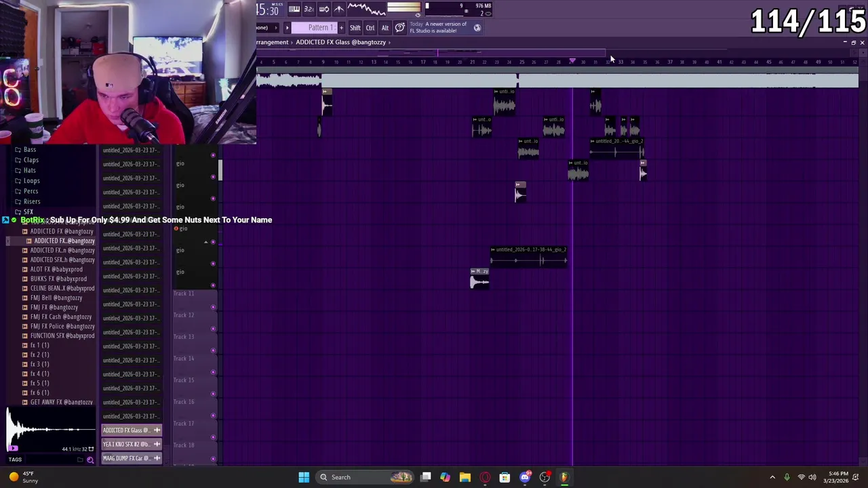
Task: Select FUNCTION SFX @babyxprod sample
Action: [x=62, y=335]
